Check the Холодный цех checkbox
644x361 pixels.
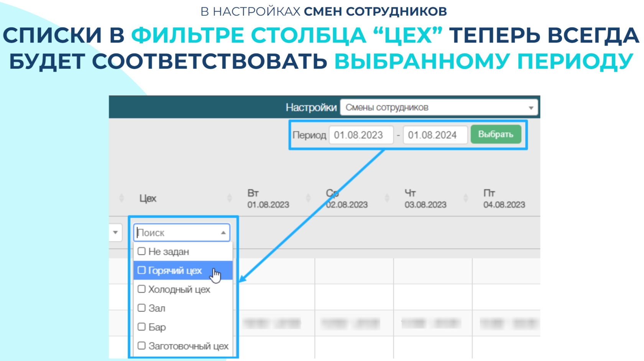141,289
